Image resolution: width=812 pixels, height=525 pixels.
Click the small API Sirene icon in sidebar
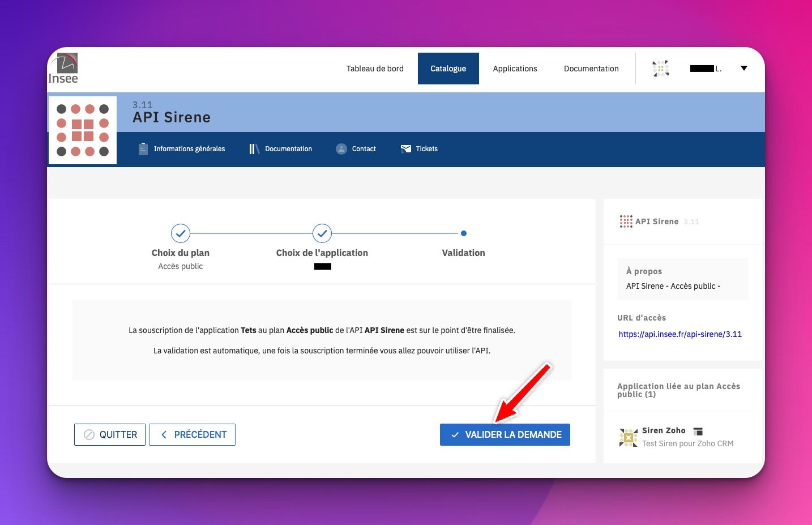coord(626,221)
